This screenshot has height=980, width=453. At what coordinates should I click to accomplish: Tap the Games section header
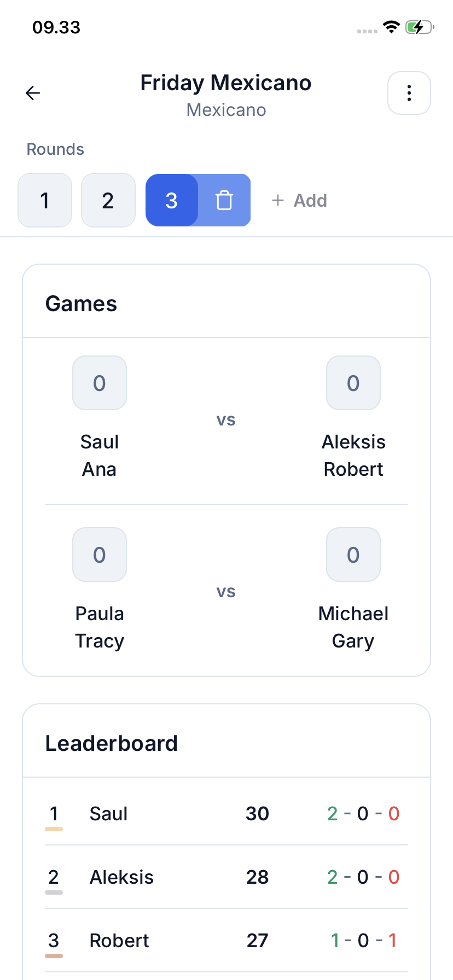[x=82, y=304]
